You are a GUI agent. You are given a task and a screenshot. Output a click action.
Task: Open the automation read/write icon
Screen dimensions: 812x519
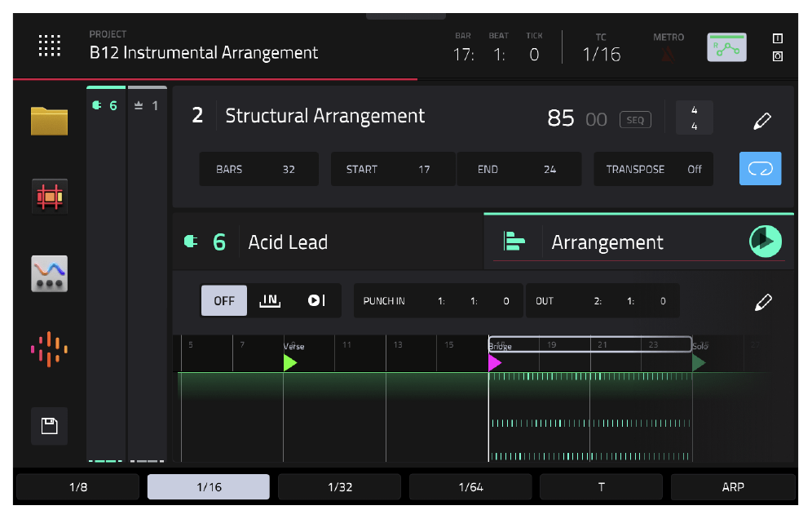(726, 47)
